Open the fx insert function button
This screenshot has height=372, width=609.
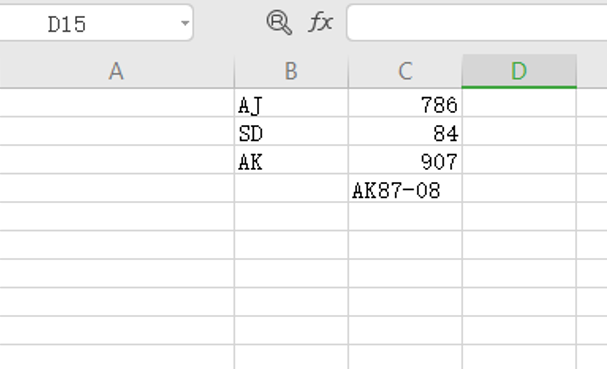[x=320, y=22]
